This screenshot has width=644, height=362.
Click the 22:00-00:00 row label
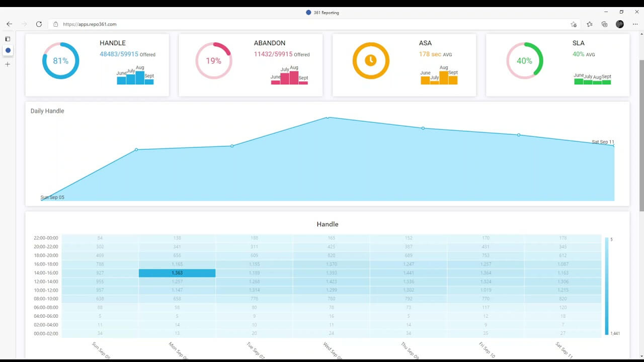46,238
